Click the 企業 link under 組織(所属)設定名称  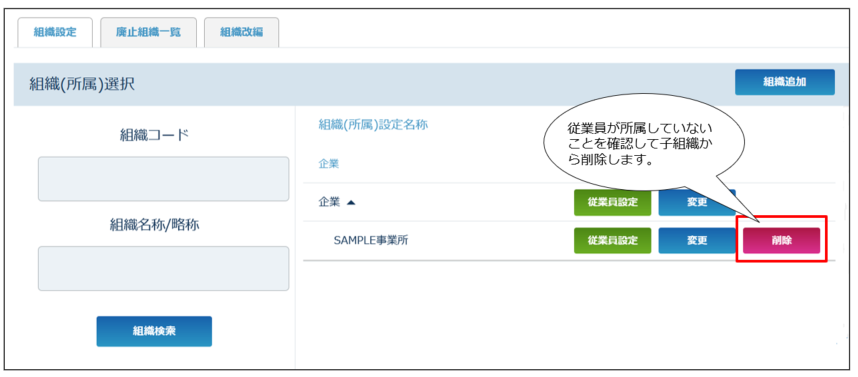coord(329,164)
